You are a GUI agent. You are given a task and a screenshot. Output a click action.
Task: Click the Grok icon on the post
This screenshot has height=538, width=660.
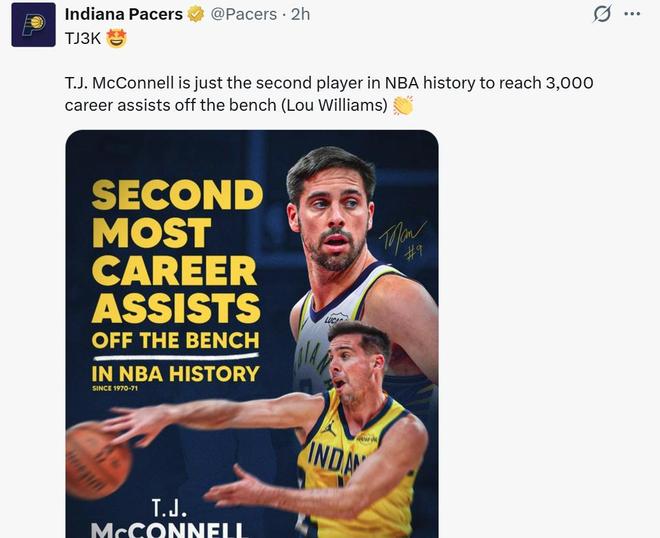602,14
